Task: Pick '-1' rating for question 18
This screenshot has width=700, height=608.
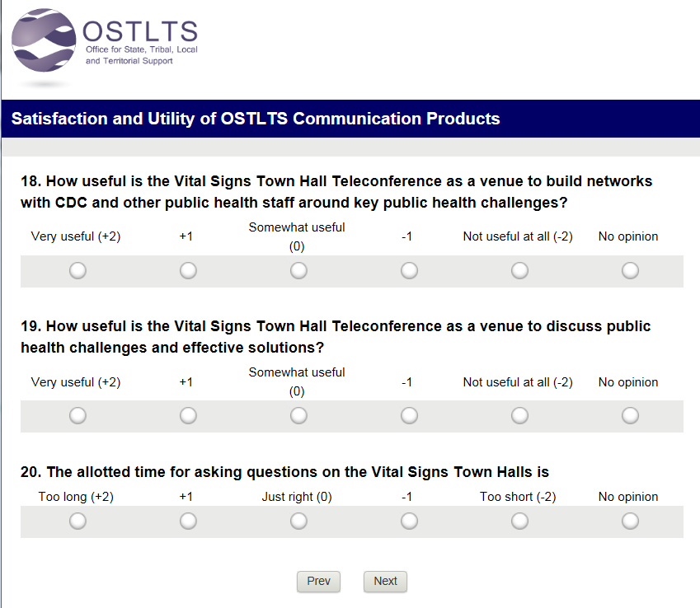Action: [x=409, y=270]
